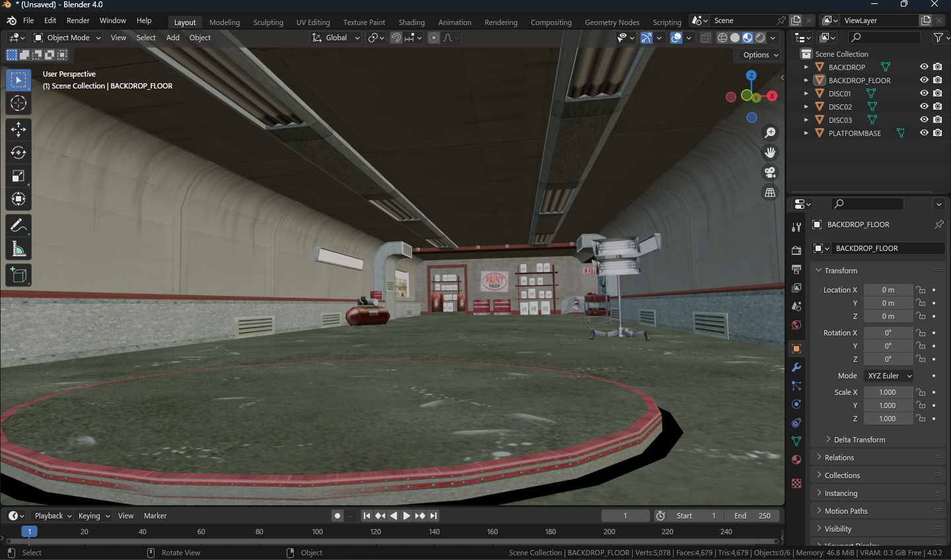The height and width of the screenshot is (560, 951).
Task: Disable DISC02 in renders camera icon
Action: click(937, 106)
